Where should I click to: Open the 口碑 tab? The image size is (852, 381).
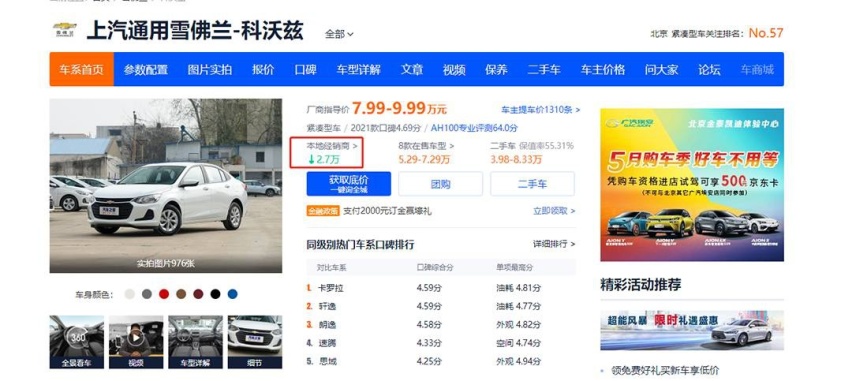(x=305, y=70)
